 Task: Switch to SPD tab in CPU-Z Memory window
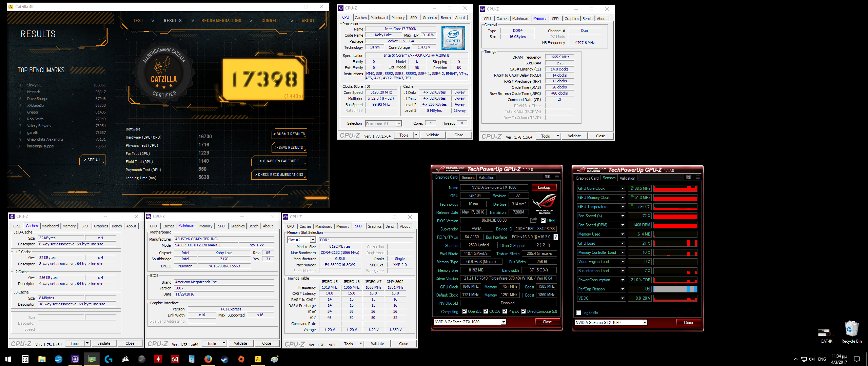click(x=555, y=19)
